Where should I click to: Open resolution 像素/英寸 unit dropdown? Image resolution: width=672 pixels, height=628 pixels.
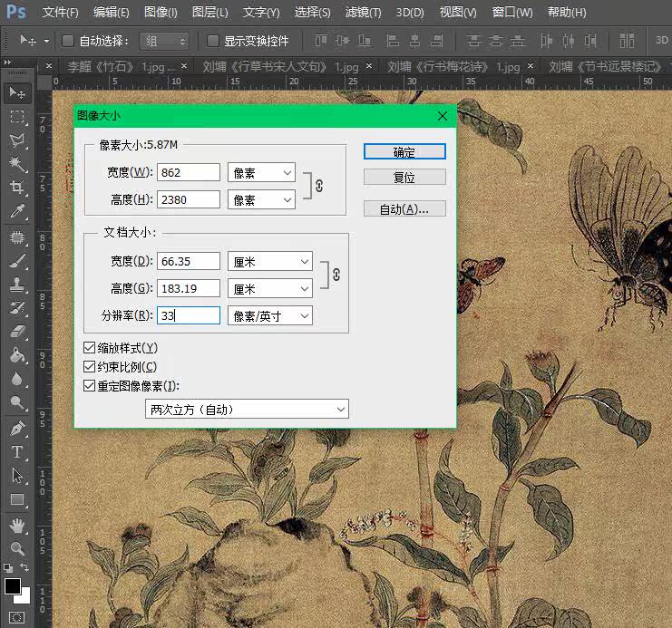pos(270,315)
